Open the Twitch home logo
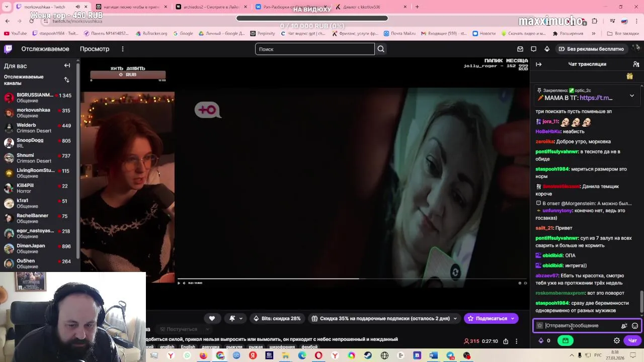This screenshot has height=362, width=644. pyautogui.click(x=8, y=49)
